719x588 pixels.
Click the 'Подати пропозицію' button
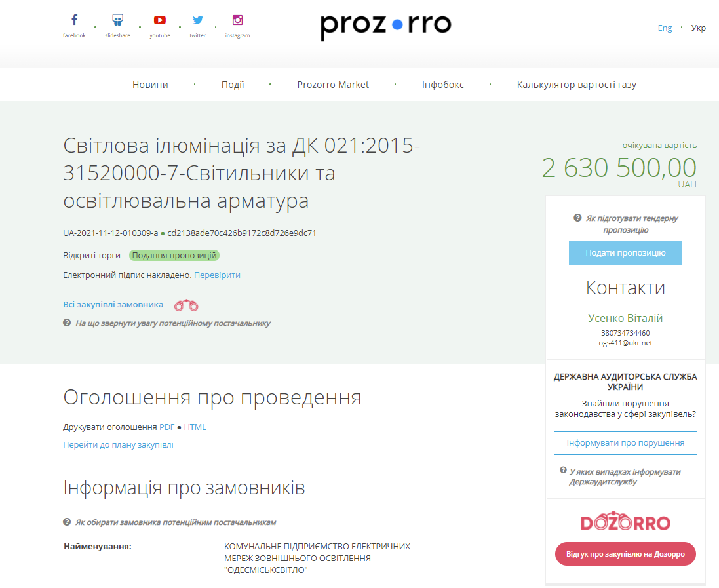point(625,253)
